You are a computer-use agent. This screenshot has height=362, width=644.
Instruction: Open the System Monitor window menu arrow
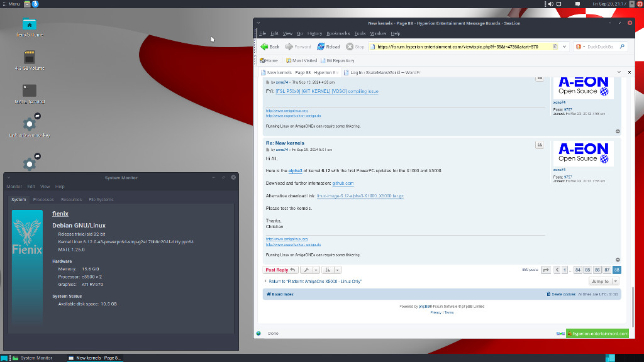click(x=9, y=178)
